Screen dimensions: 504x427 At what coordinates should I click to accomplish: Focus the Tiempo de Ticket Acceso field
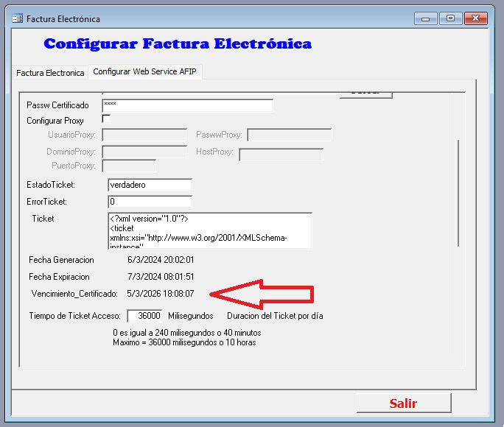pyautogui.click(x=144, y=316)
